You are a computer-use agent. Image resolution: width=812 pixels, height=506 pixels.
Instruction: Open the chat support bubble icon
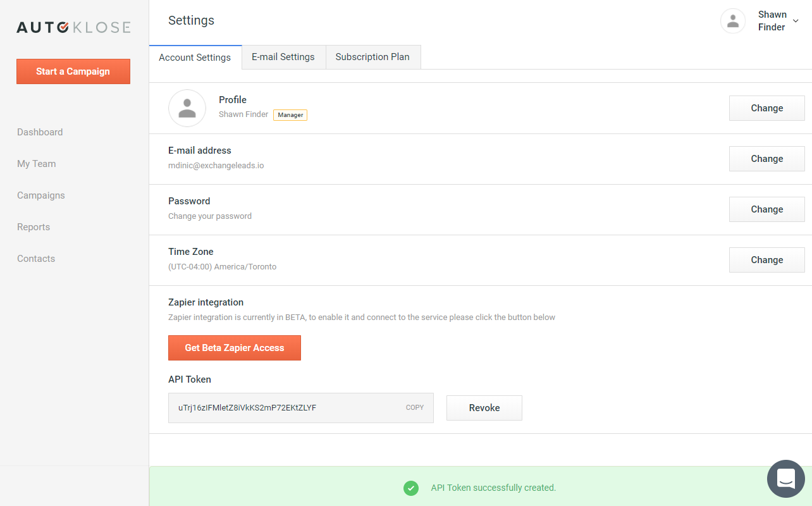click(785, 479)
